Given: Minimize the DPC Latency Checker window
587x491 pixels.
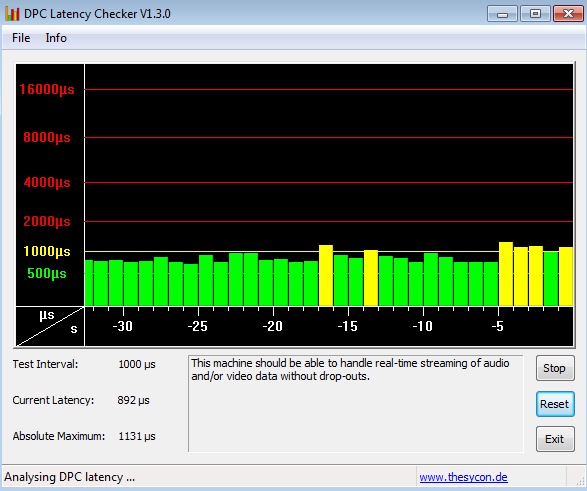Looking at the screenshot, I should (x=502, y=14).
